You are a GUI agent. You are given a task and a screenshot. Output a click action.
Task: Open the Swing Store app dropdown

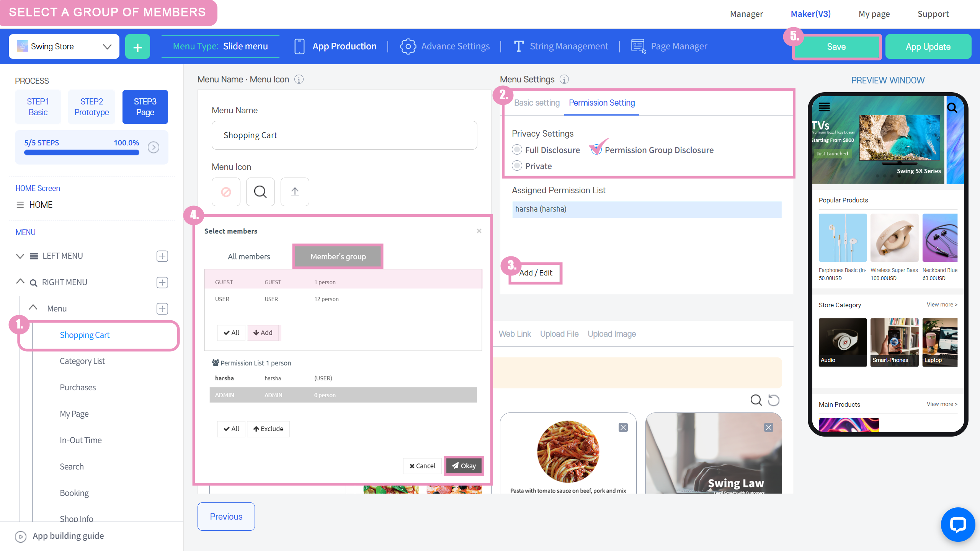(x=64, y=46)
